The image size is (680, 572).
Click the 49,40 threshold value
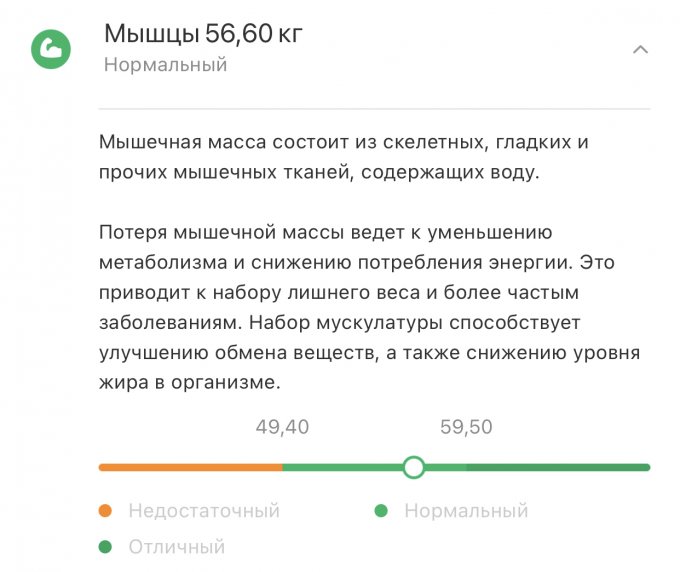point(282,427)
